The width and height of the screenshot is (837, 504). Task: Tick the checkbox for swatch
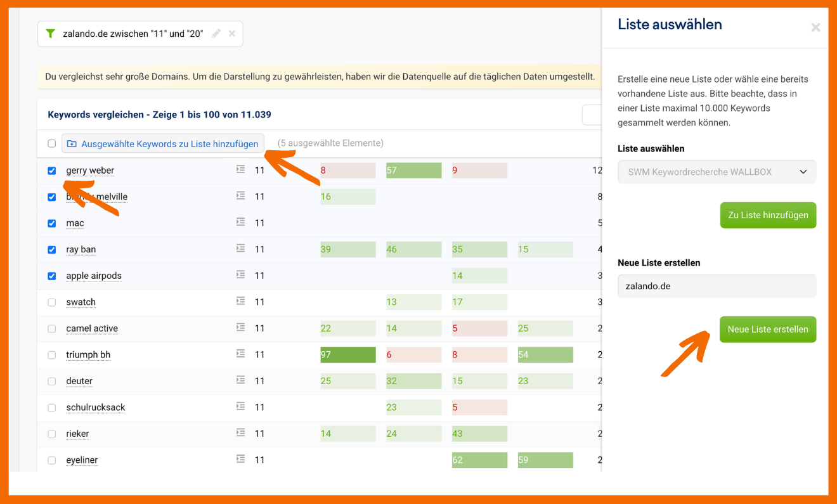[52, 302]
